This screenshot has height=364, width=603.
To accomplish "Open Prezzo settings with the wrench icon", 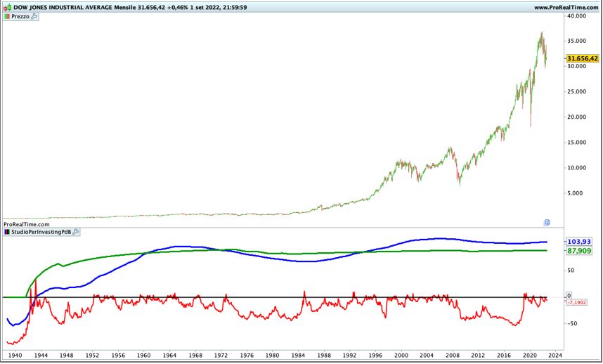I will pyautogui.click(x=34, y=17).
